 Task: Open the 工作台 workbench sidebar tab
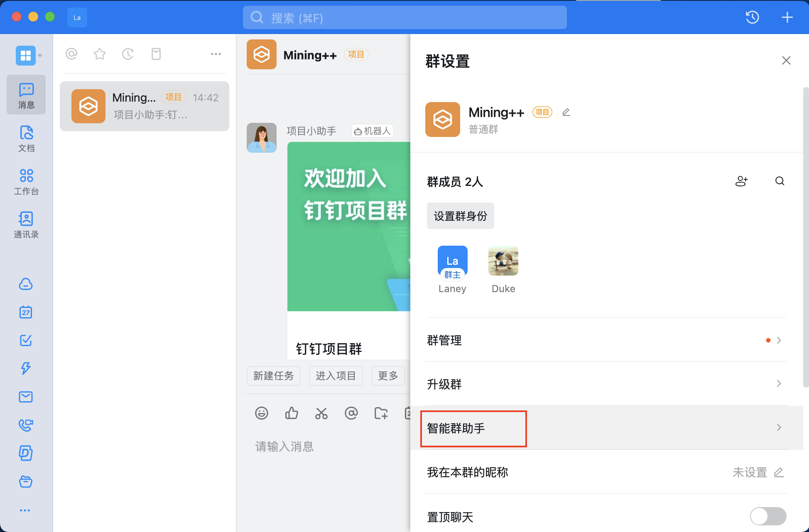coord(26,182)
